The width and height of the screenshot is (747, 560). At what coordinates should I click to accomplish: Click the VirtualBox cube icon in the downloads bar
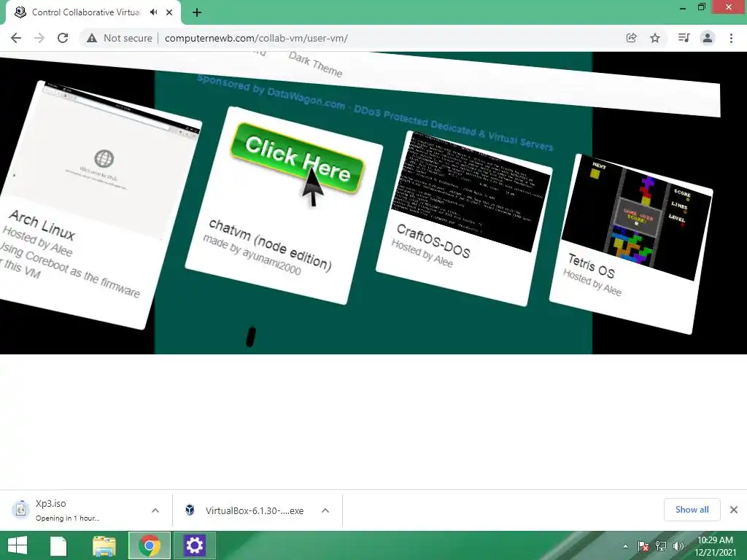pos(190,510)
